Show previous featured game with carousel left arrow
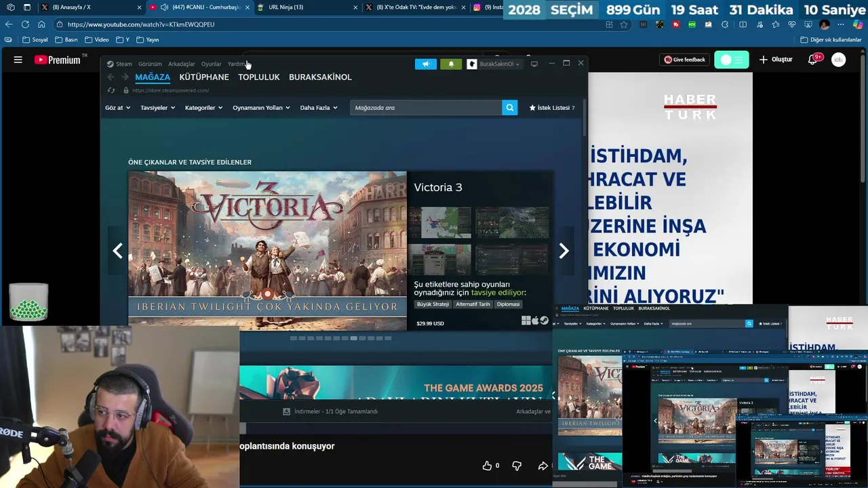Screen dimensions: 868x488 (118, 251)
